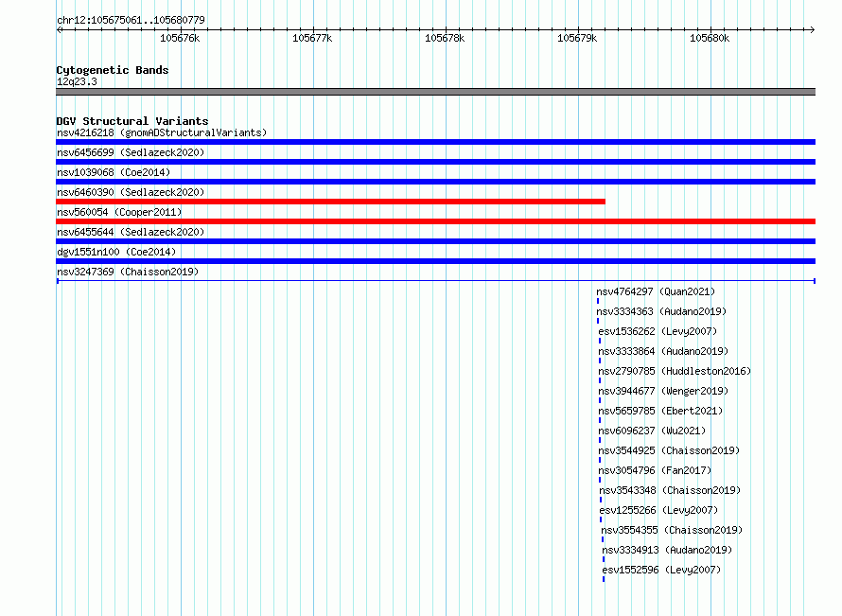842x616 pixels.
Task: Click the DGV Structural Variants track title
Action: click(x=132, y=121)
